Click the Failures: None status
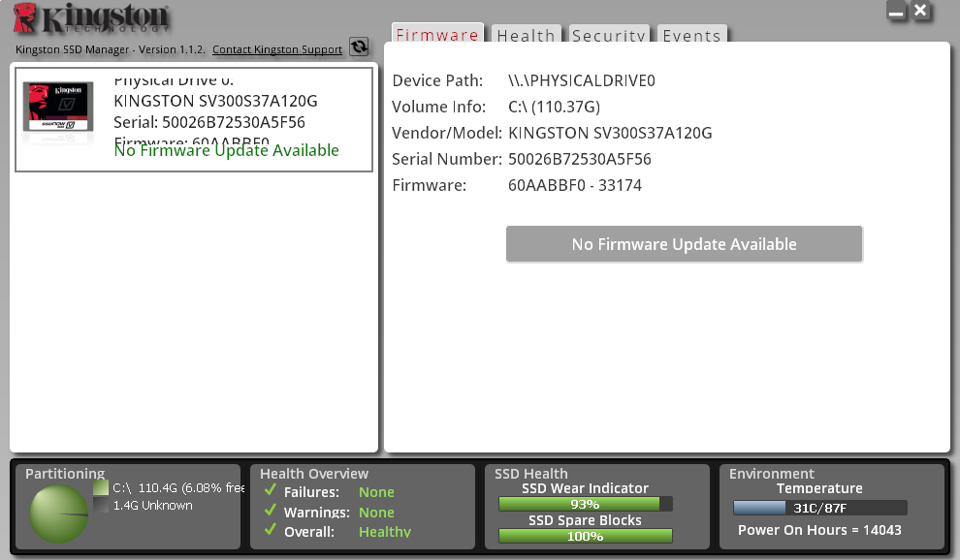Screen dimensions: 960x560 pyautogui.click(x=339, y=492)
